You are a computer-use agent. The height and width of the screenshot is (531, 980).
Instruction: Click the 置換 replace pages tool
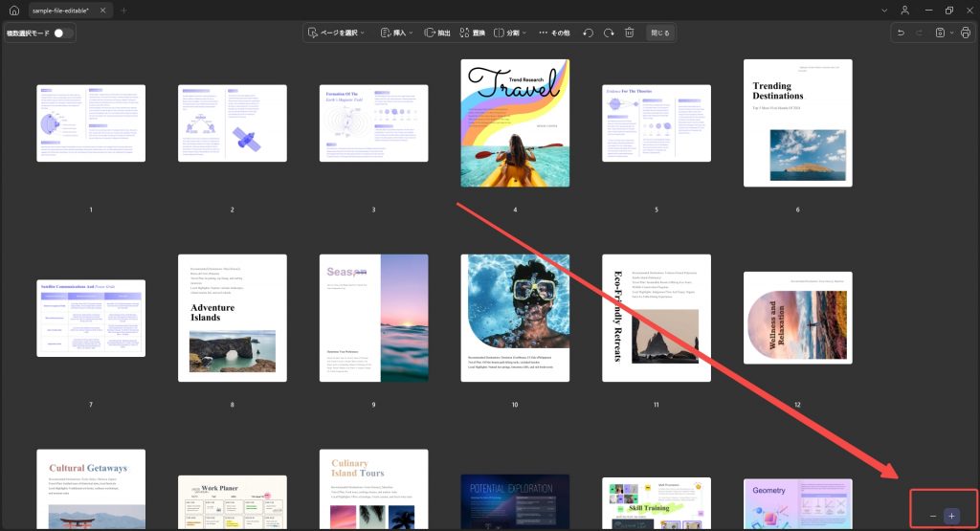click(x=472, y=33)
